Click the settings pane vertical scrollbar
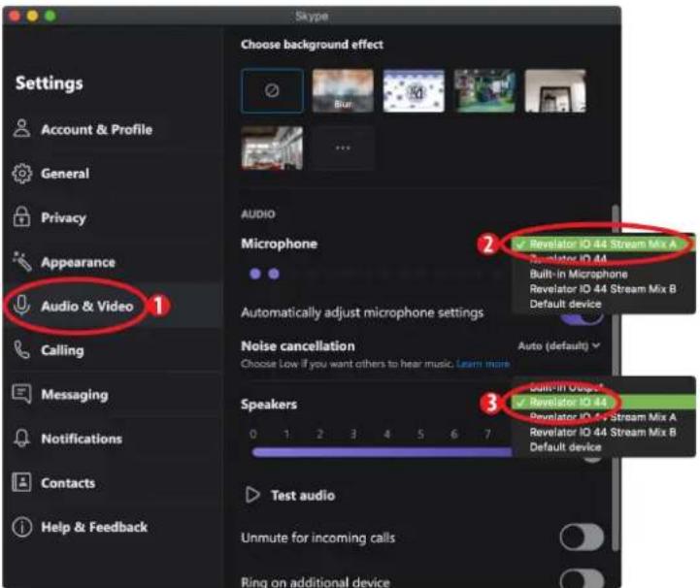 tap(616, 377)
